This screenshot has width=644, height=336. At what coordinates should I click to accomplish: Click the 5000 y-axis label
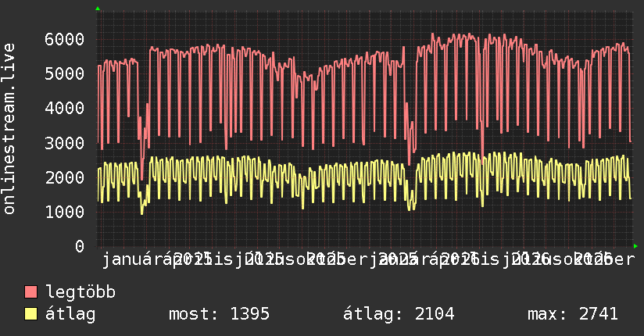point(65,74)
